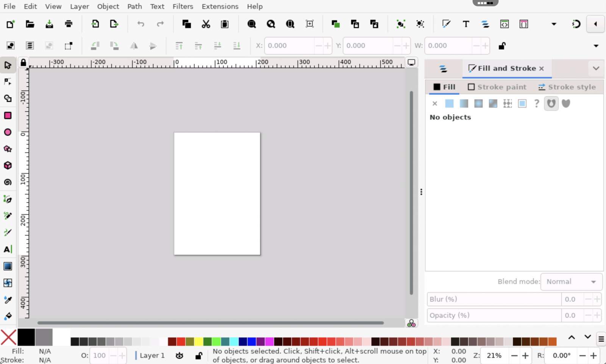This screenshot has height=364, width=606.
Task: Open the Blend mode dropdown
Action: pyautogui.click(x=571, y=282)
